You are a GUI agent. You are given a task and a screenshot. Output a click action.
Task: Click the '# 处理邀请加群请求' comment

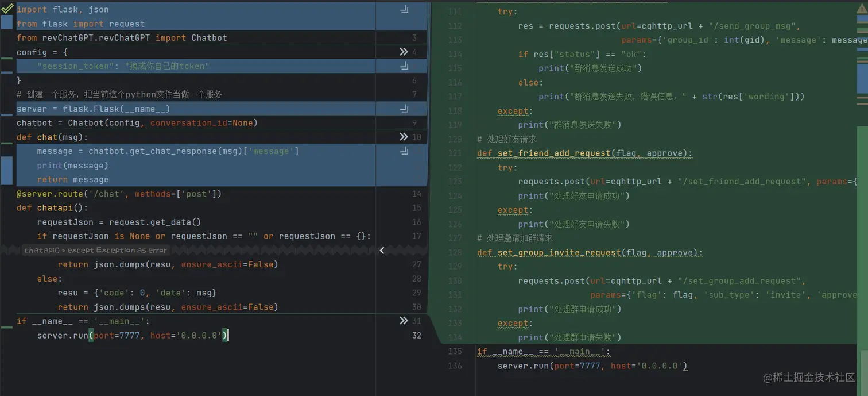click(x=514, y=238)
